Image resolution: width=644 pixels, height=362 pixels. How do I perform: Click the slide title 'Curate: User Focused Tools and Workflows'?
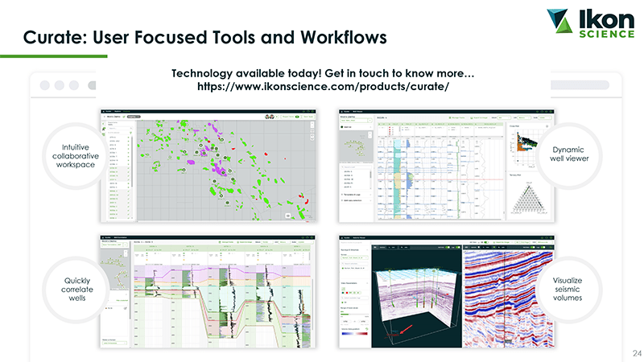click(205, 37)
